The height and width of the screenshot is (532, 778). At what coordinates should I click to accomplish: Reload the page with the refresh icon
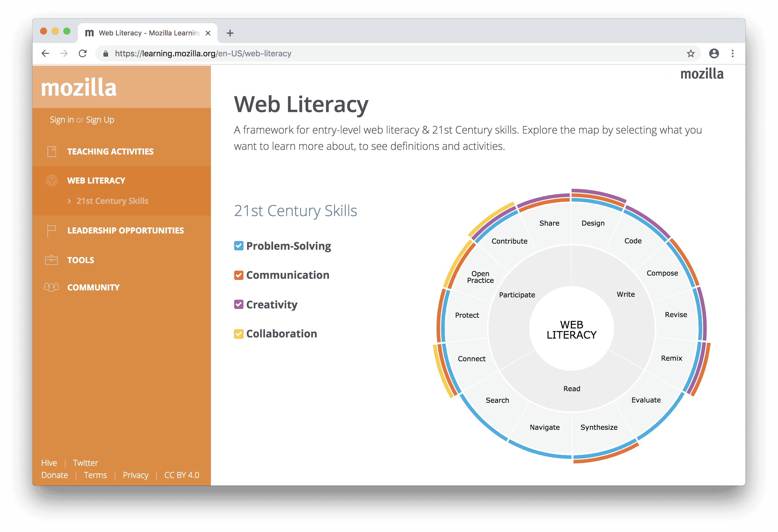83,53
